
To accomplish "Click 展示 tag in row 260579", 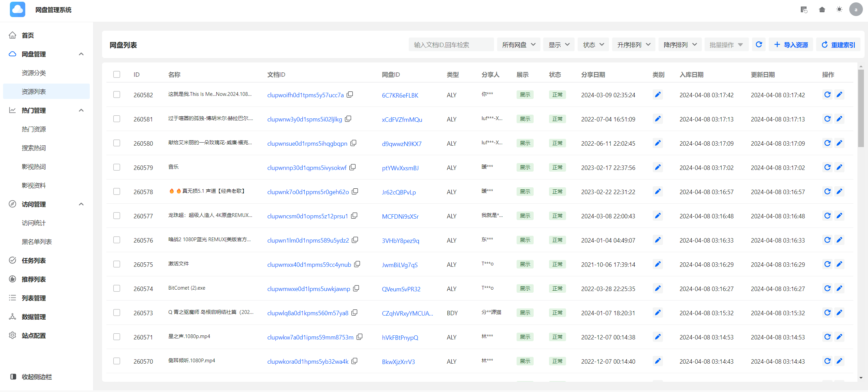I will click(x=525, y=167).
